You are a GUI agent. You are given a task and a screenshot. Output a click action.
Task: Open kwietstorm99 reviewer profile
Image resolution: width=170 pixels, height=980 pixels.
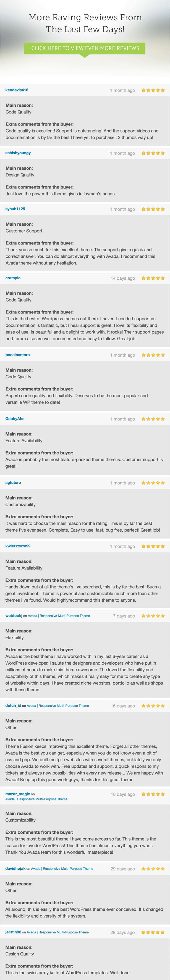(x=18, y=546)
